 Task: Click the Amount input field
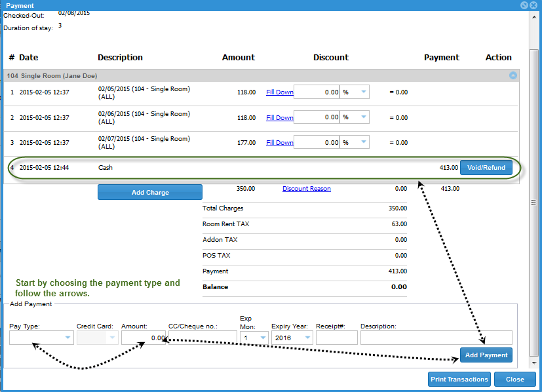[x=144, y=338]
